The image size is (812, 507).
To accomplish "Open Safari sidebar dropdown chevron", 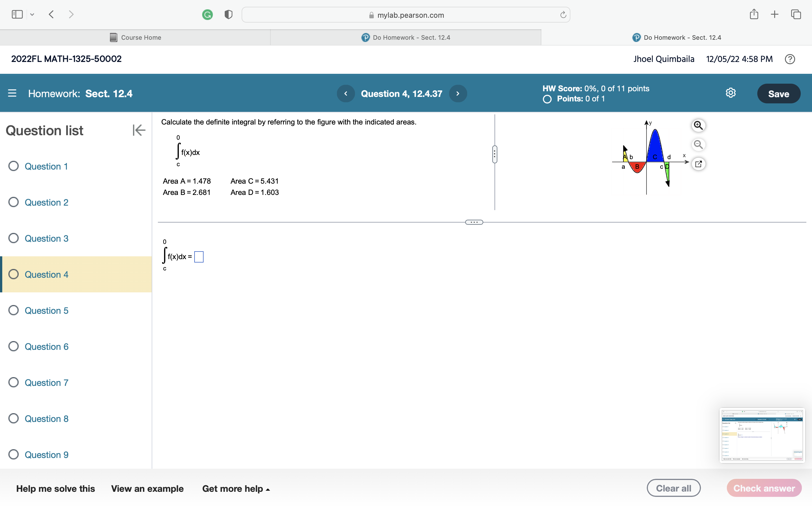I will [32, 14].
